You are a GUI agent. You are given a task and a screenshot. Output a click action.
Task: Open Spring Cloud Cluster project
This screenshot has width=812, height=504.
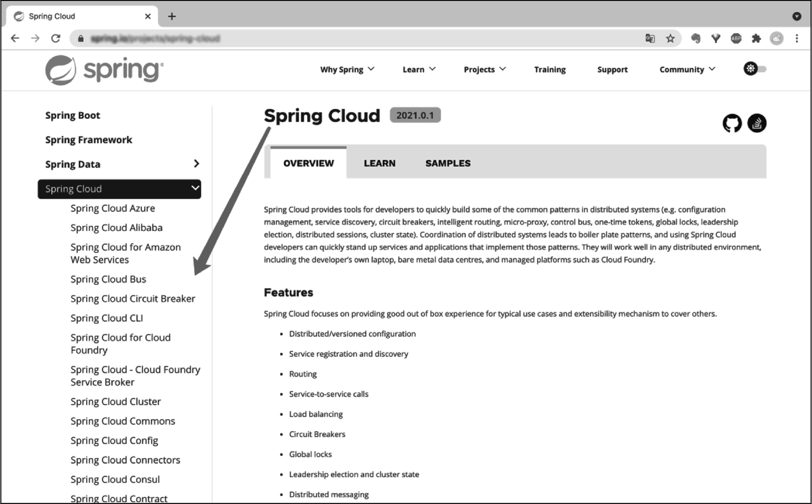coord(115,402)
